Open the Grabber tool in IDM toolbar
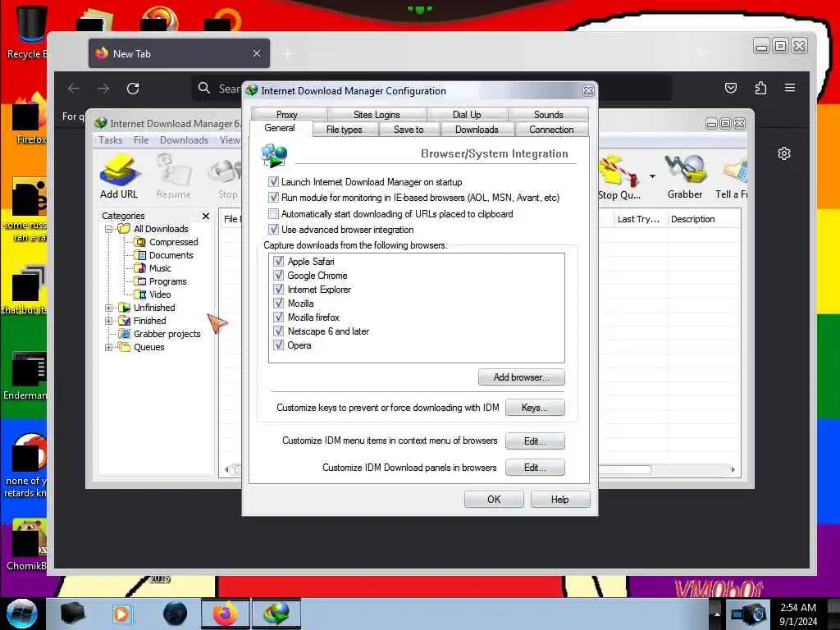The width and height of the screenshot is (840, 630). click(x=685, y=177)
